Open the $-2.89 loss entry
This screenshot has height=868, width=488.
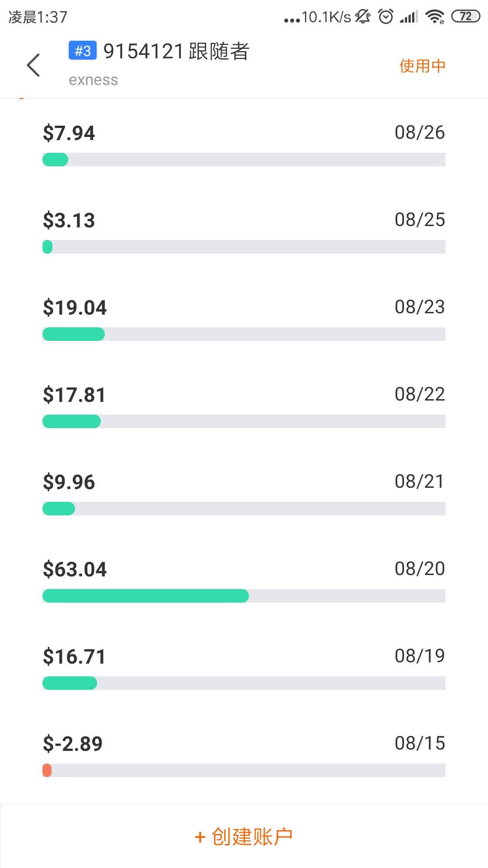click(73, 744)
